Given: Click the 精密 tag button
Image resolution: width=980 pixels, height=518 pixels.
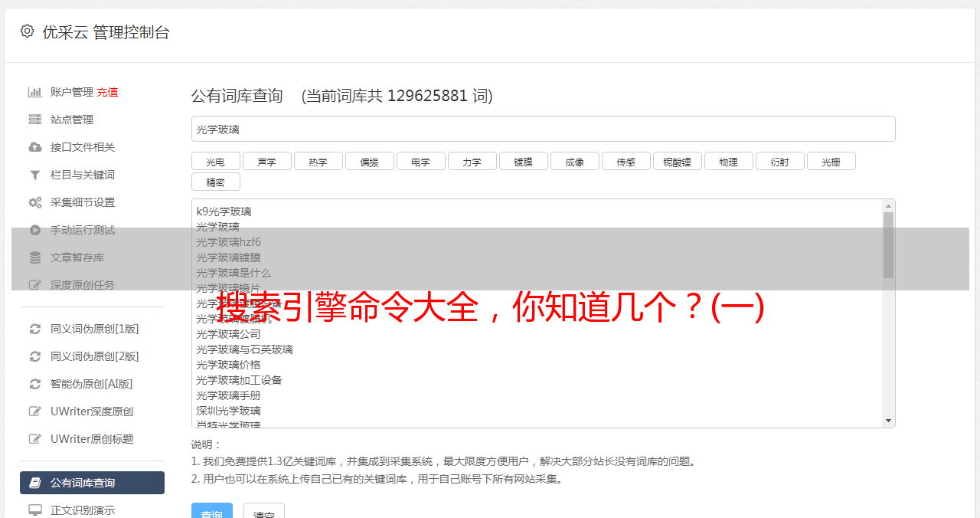Looking at the screenshot, I should point(215,182).
